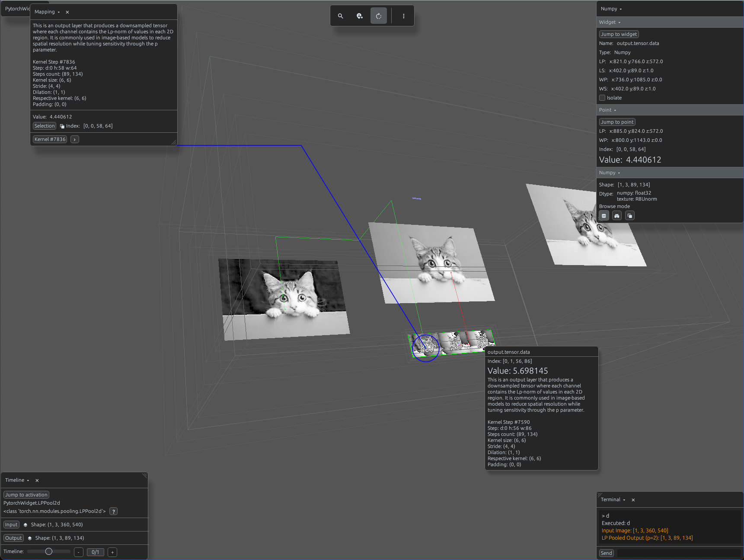Select the 2D browse mode icon
Screen dimensions: 744x560
click(604, 216)
